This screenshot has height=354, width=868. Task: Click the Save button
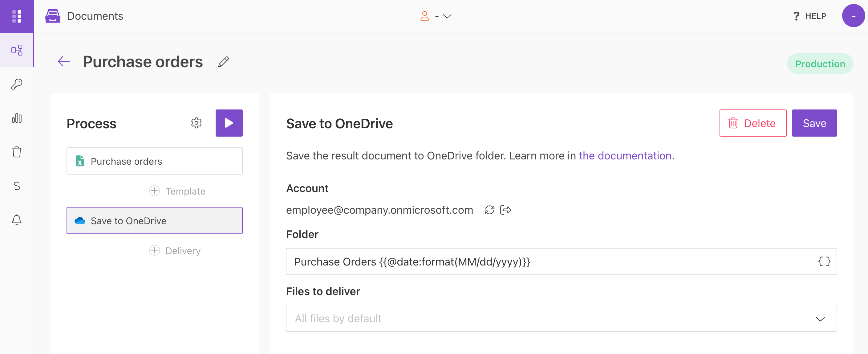click(x=814, y=123)
